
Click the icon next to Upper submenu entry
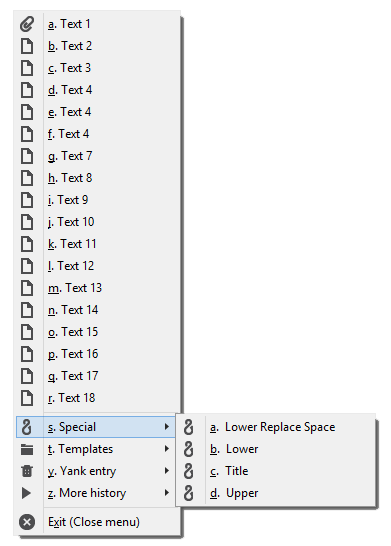tap(188, 493)
